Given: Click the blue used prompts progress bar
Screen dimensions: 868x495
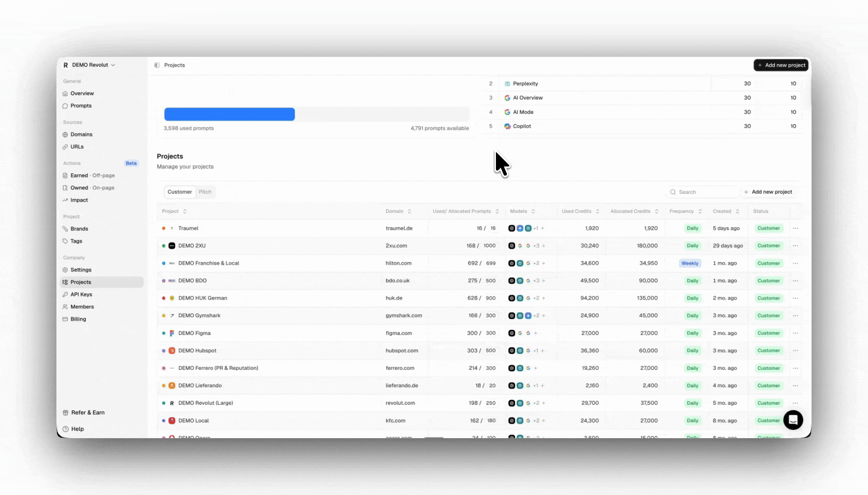Looking at the screenshot, I should coord(229,114).
